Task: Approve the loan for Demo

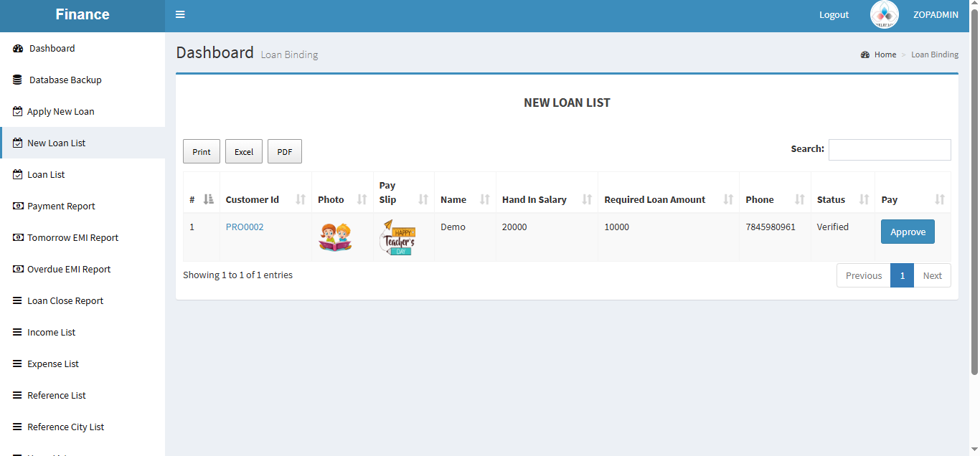Action: [x=908, y=232]
